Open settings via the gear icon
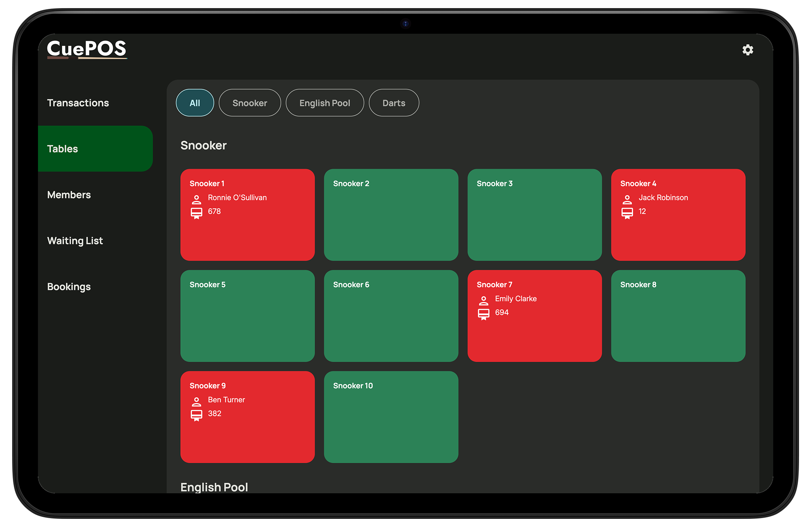The image size is (812, 527). pos(747,50)
